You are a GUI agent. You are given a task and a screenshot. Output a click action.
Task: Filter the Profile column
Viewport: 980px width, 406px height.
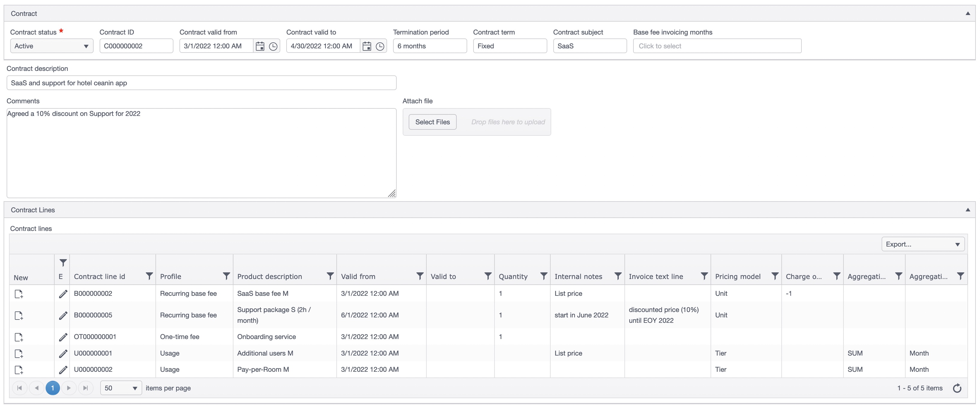coord(226,276)
